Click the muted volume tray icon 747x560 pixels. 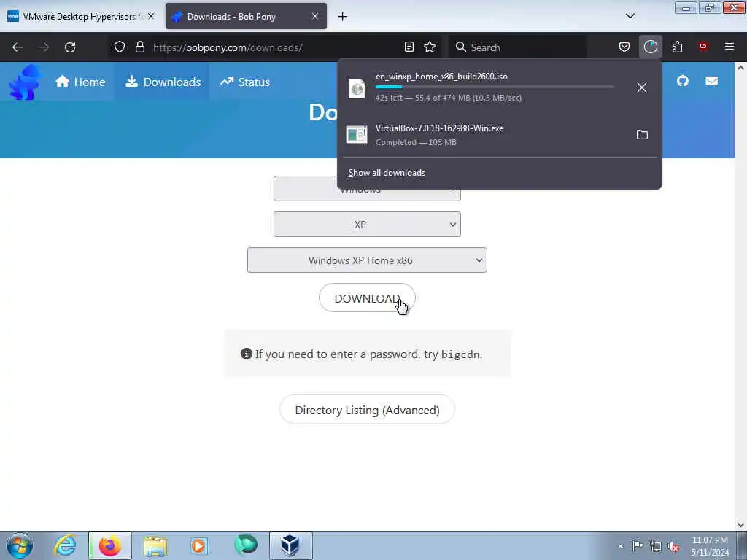(673, 546)
